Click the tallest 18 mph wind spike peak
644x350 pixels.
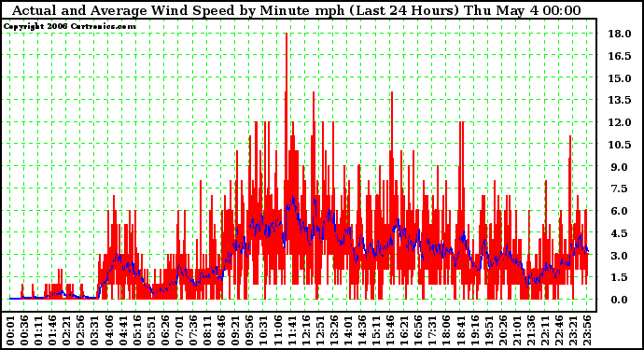click(x=287, y=35)
